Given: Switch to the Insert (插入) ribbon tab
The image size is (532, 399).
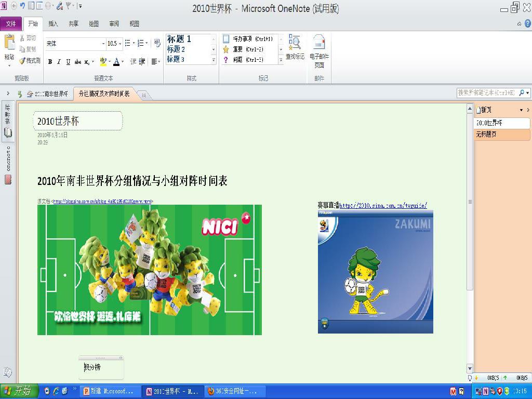Looking at the screenshot, I should (x=54, y=24).
